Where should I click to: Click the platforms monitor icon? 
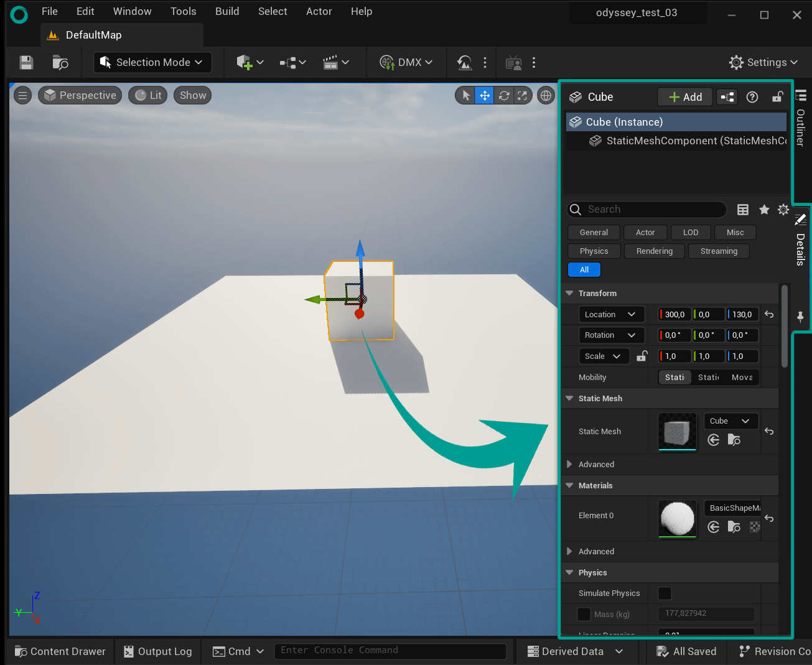[514, 62]
